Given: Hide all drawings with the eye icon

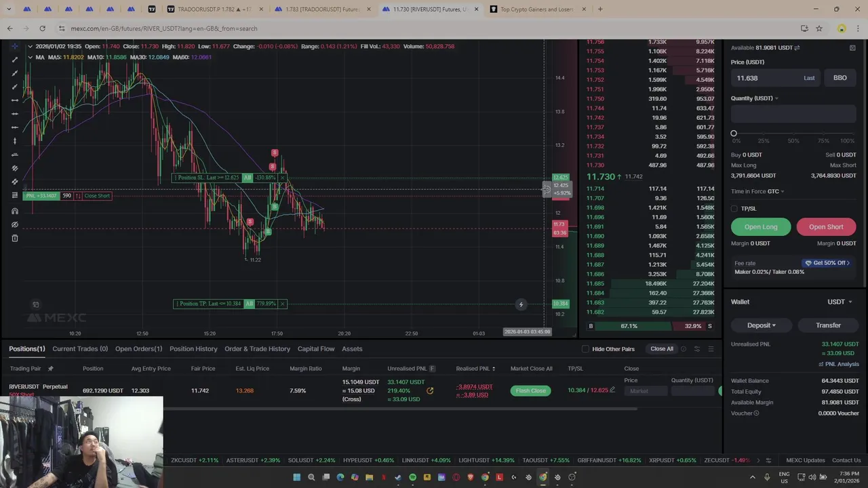Looking at the screenshot, I should (14, 224).
